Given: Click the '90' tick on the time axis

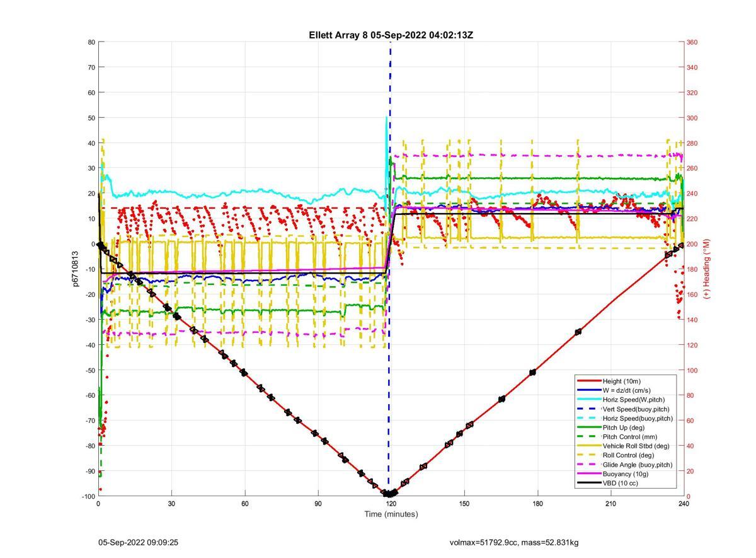Looking at the screenshot, I should 318,503.
